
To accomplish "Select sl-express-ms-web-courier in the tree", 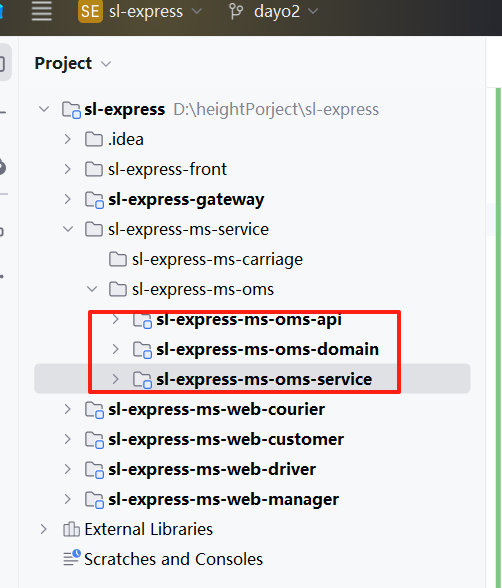I will [216, 409].
